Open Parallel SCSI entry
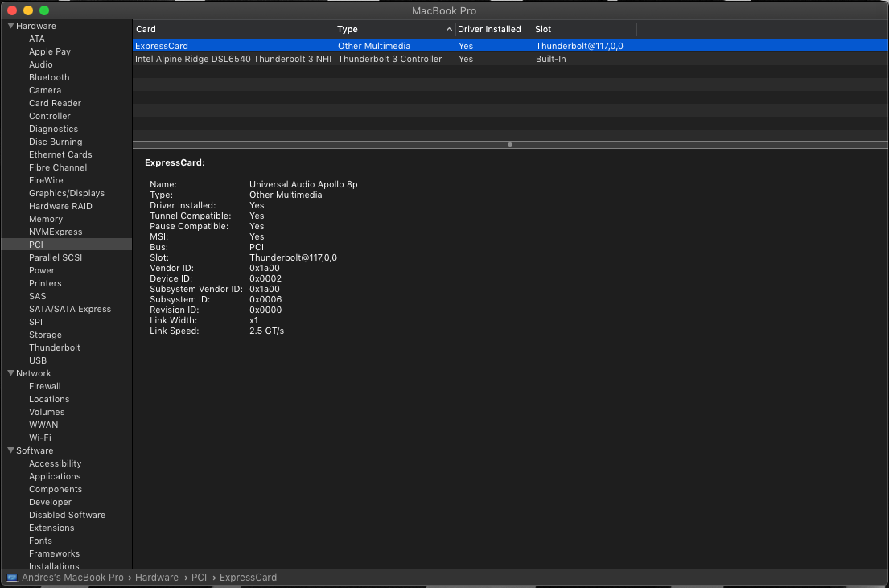Screen dimensions: 889x588 [x=56, y=257]
